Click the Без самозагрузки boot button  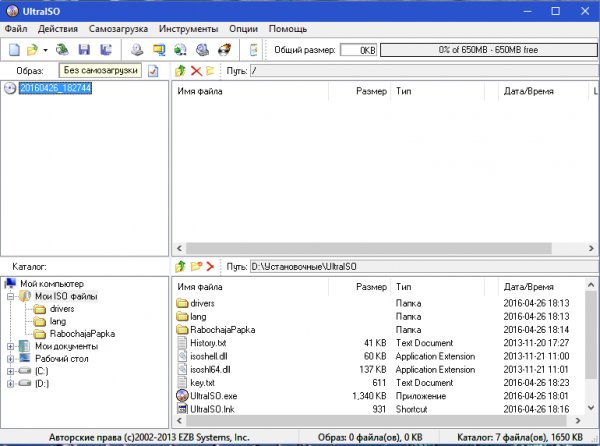[x=100, y=70]
